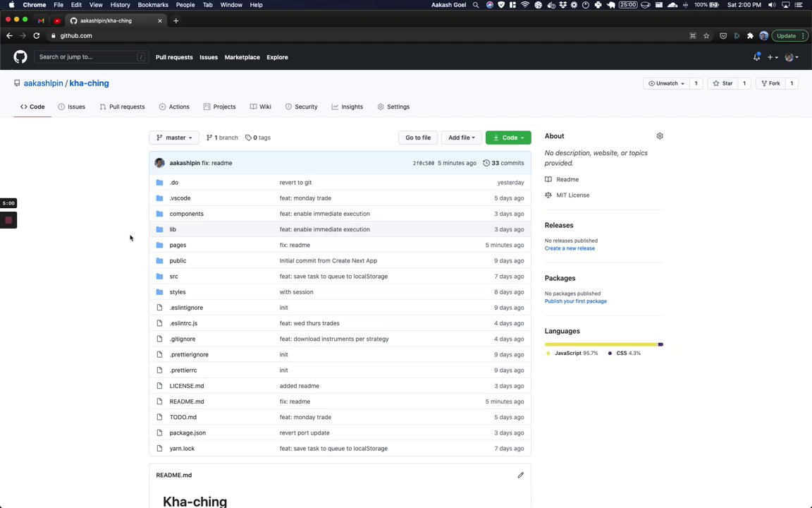The height and width of the screenshot is (508, 812).
Task: Reload the page in Chrome
Action: point(37,35)
